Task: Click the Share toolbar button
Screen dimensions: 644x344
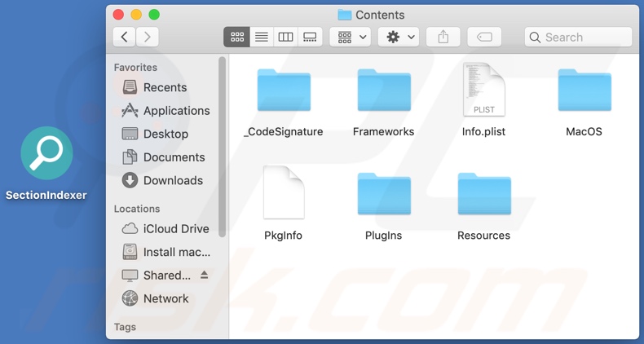Action: tap(443, 37)
